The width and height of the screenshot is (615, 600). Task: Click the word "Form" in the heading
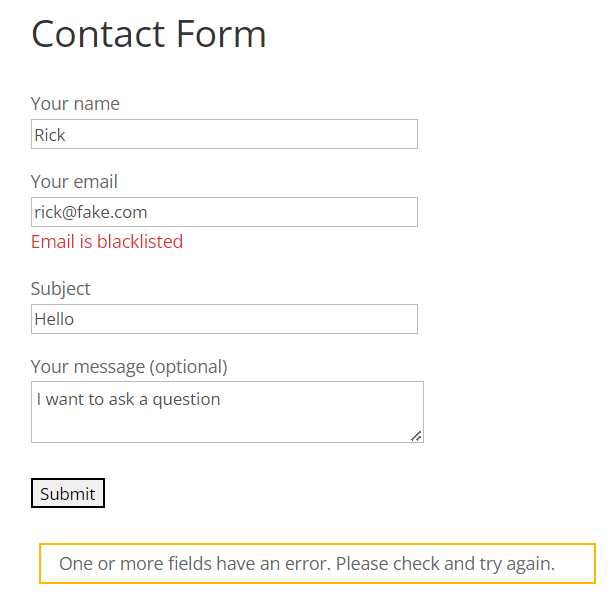pyautogui.click(x=222, y=34)
